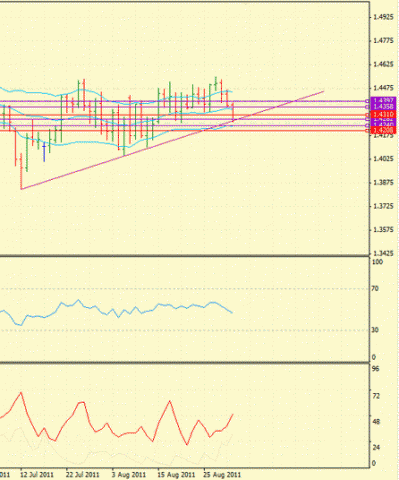Click the 1.3875 price axis label
399x480 pixels.
pos(384,183)
